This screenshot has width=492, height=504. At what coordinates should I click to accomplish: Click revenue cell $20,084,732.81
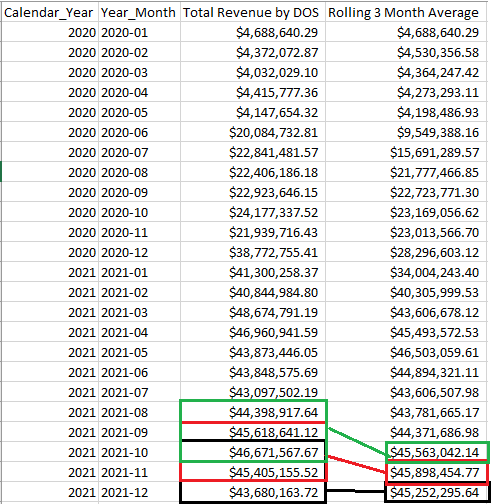[253, 132]
